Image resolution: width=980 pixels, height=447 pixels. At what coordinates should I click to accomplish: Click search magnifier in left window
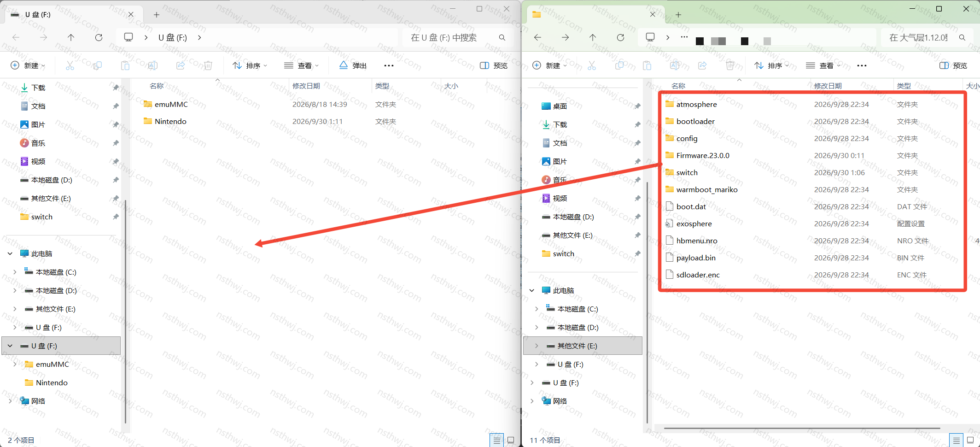click(x=502, y=37)
